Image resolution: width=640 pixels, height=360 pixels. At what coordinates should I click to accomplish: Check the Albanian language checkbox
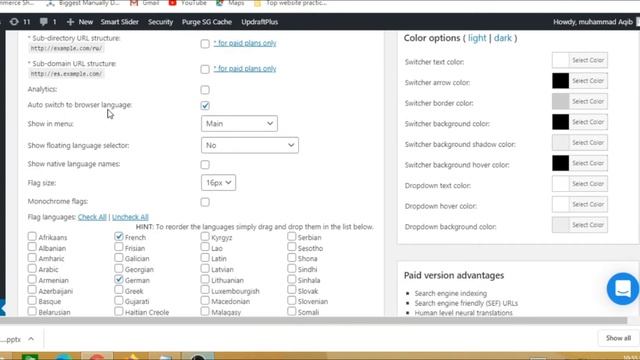coord(32,247)
